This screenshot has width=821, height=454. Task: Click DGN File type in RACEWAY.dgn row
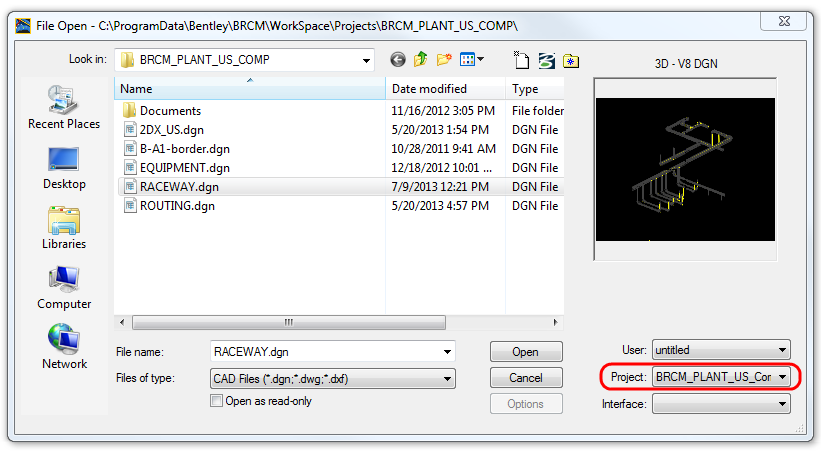(x=535, y=186)
